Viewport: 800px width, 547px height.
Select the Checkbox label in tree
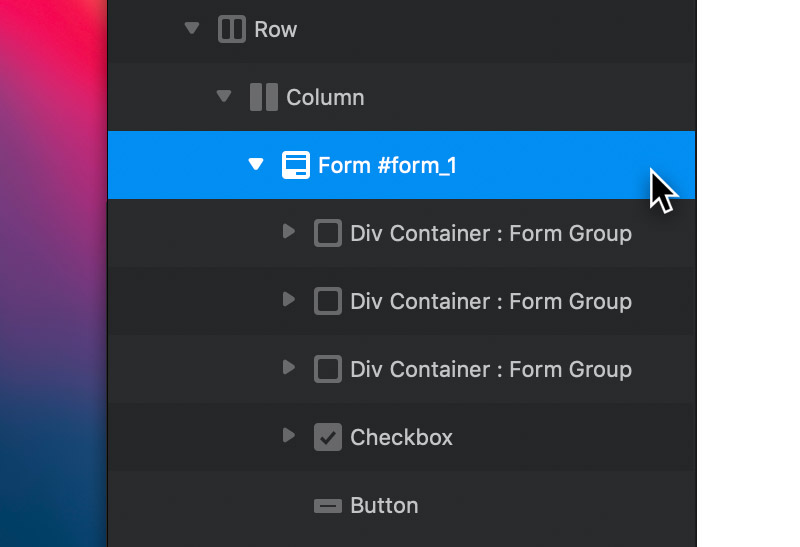point(402,437)
